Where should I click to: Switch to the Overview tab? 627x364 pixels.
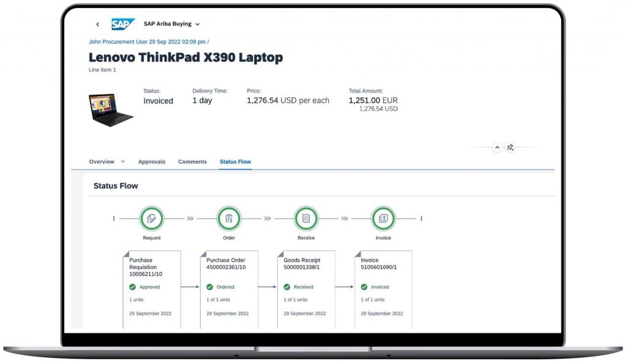[102, 162]
